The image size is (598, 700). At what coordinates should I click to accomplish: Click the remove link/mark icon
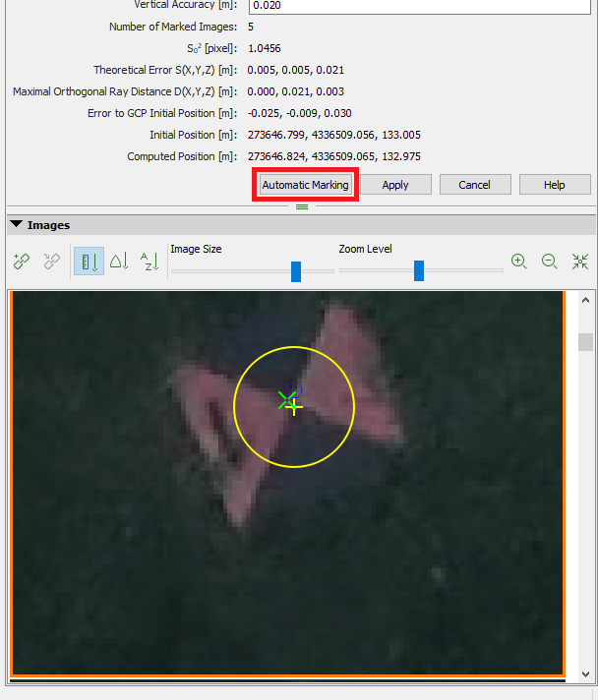52,262
